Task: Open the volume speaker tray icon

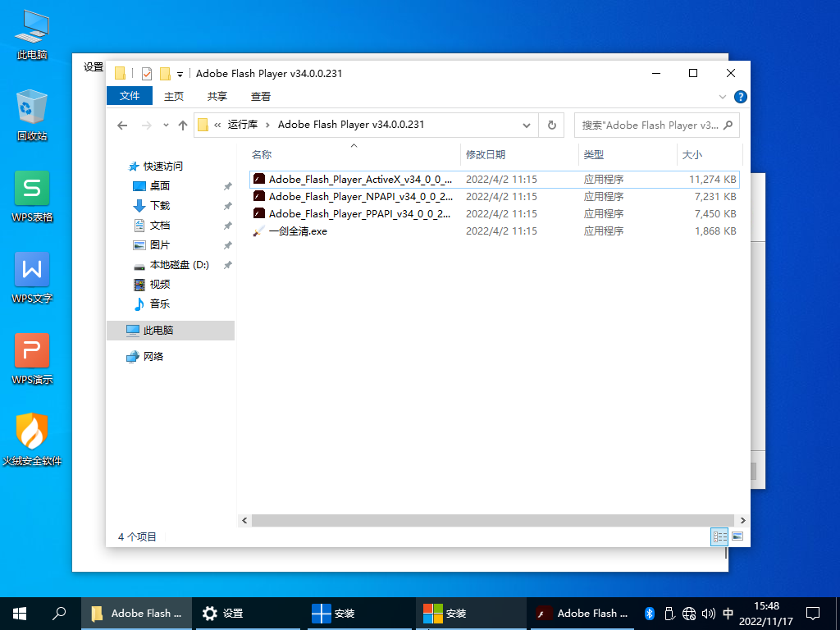Action: pyautogui.click(x=708, y=614)
